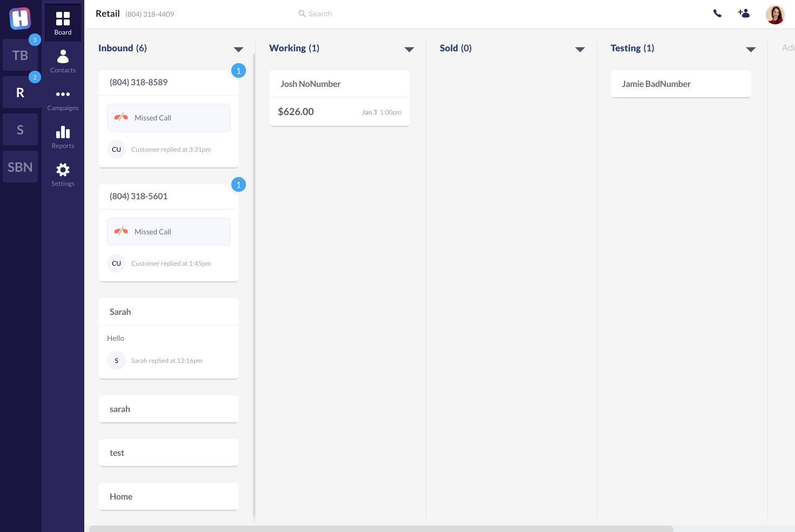
Task: Select the Board tab in sidebar
Action: (63, 23)
